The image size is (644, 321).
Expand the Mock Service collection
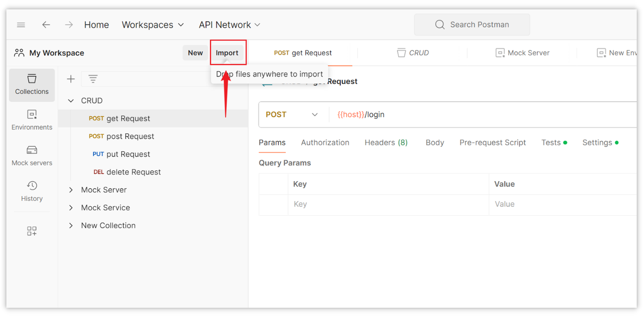pyautogui.click(x=71, y=208)
